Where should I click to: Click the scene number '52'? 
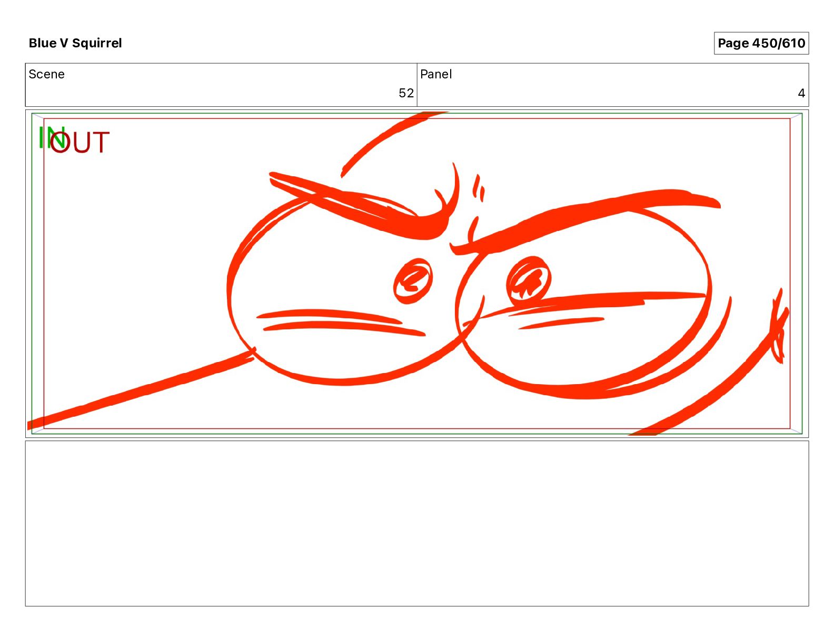click(406, 93)
